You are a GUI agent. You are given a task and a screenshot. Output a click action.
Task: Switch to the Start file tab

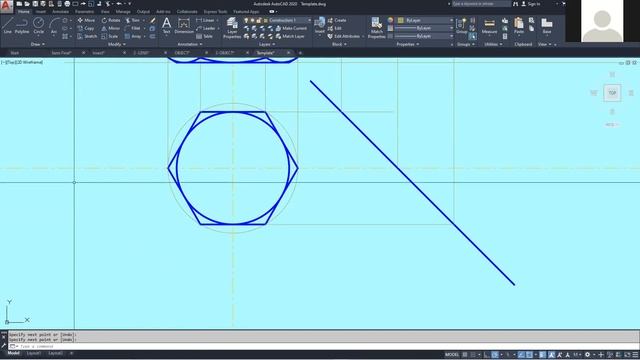pos(15,53)
